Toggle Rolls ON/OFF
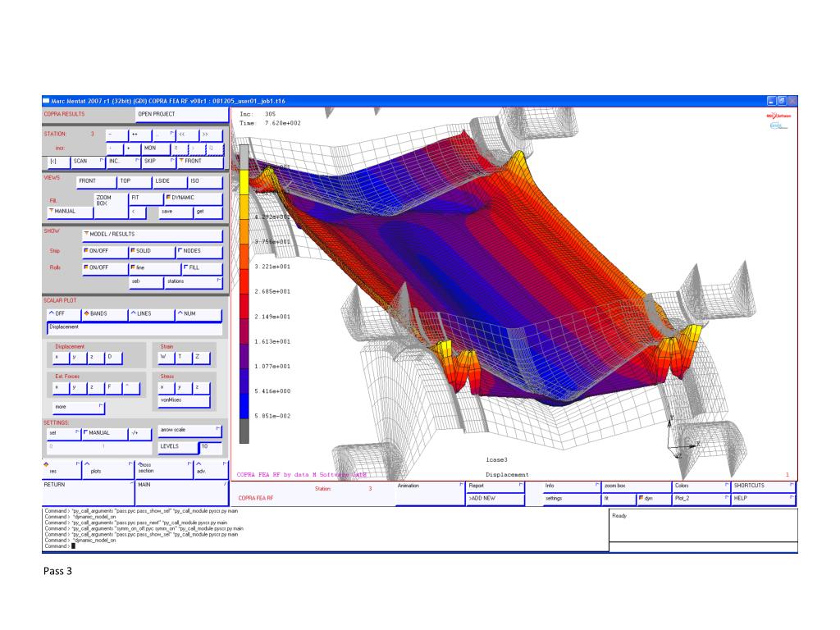840x630 pixels. 105,268
